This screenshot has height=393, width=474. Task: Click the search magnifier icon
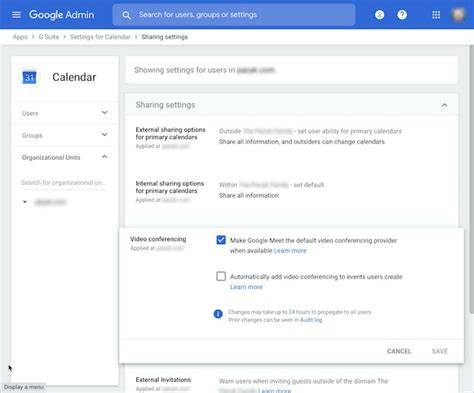coord(126,15)
